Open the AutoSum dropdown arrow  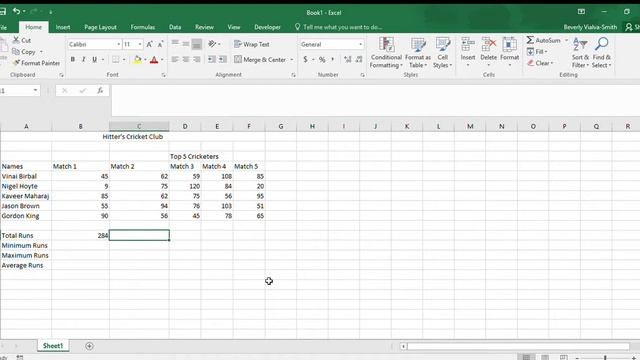566,40
